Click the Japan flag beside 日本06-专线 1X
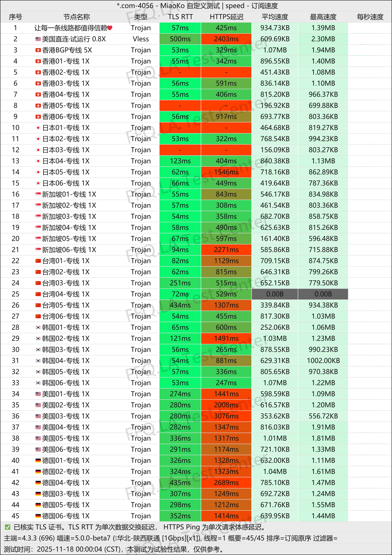 pos(38,183)
